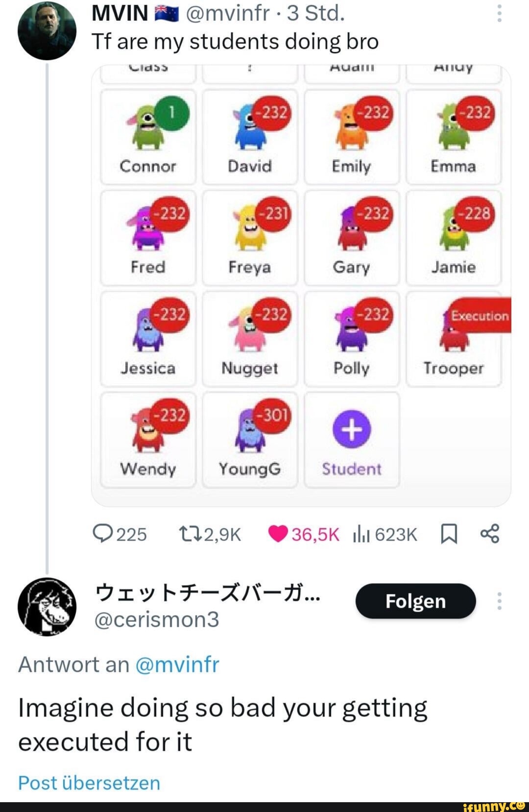Image resolution: width=529 pixels, height=812 pixels.
Task: Click the reply comment icon
Action: 103,533
